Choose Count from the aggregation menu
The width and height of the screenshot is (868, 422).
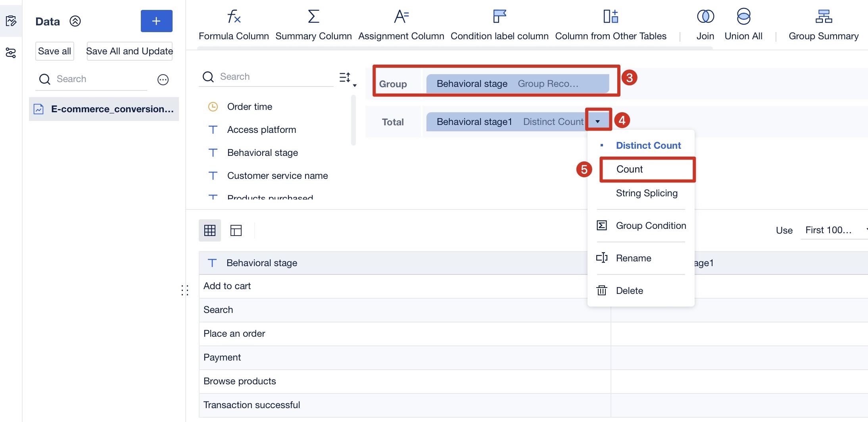(x=629, y=169)
